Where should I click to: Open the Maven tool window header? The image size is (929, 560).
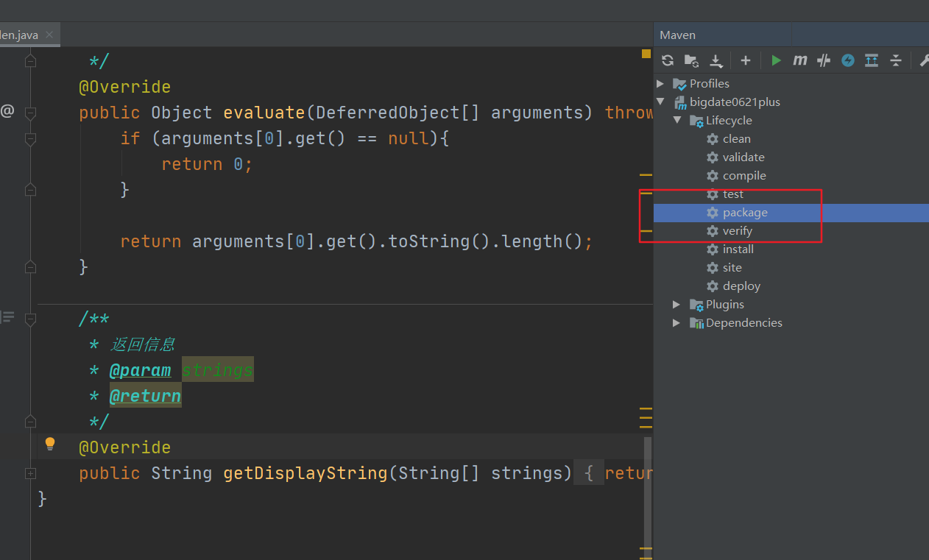coord(678,35)
